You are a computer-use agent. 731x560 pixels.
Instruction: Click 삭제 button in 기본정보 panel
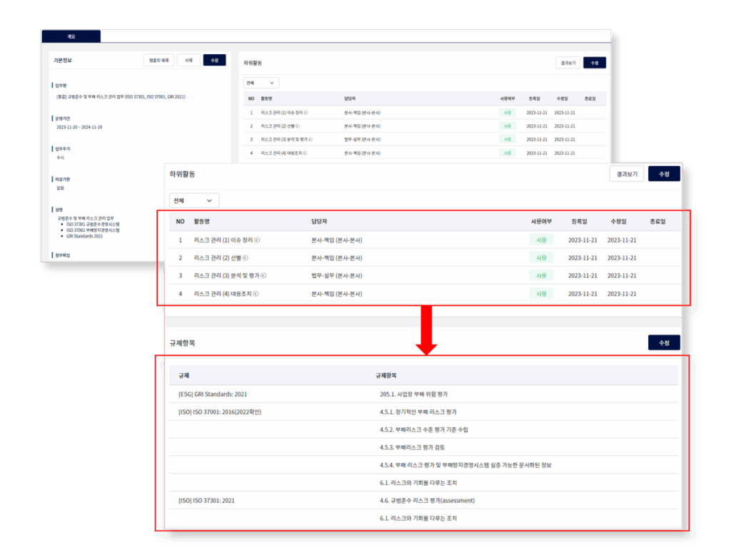click(188, 61)
